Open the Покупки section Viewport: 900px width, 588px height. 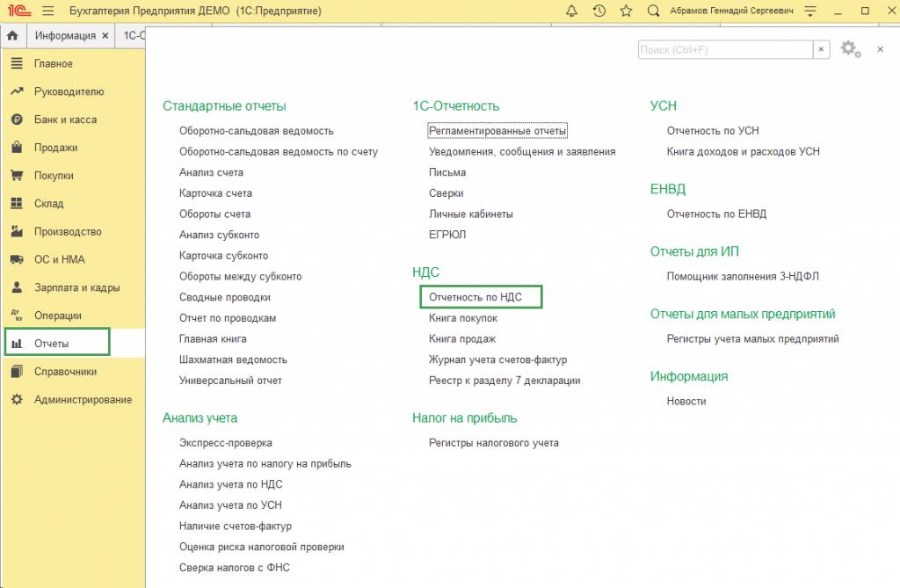tap(54, 176)
